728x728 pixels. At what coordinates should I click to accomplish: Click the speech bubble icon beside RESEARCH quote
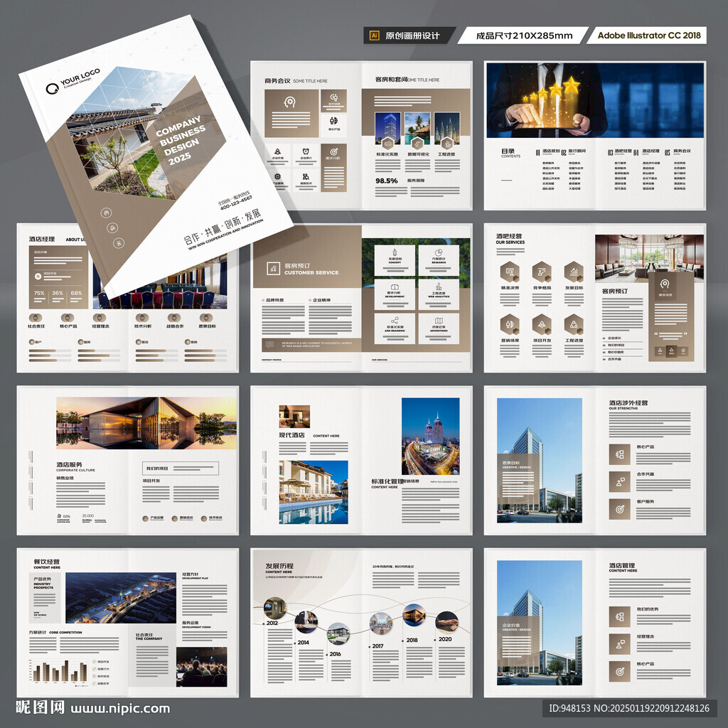tap(269, 345)
